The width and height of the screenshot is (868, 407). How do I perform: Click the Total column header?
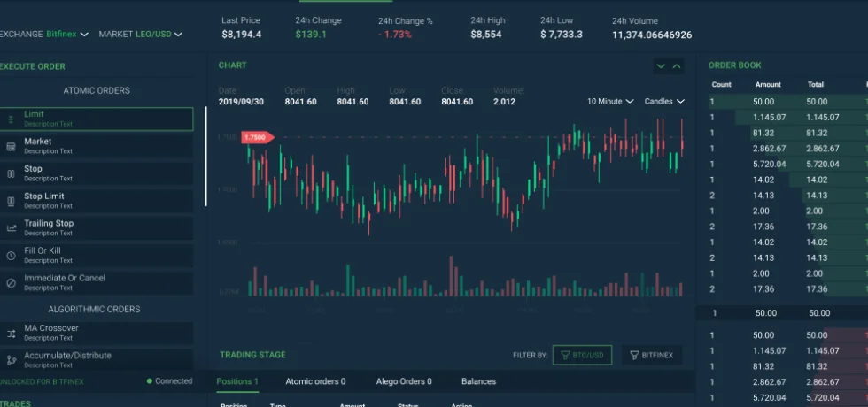coord(816,85)
